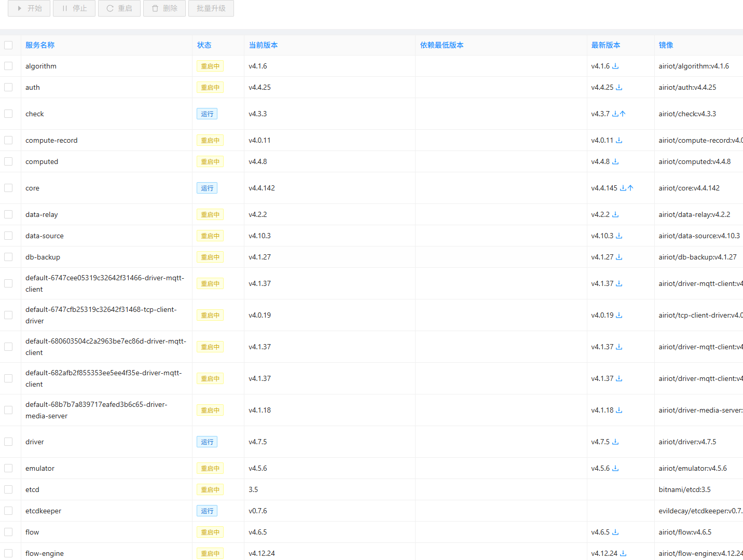Click download icon in the algorithm row
The width and height of the screenshot is (743, 560).
615,66
